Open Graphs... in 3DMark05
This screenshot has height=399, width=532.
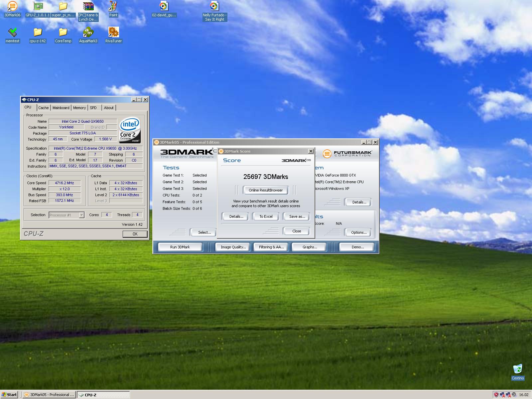[310, 247]
